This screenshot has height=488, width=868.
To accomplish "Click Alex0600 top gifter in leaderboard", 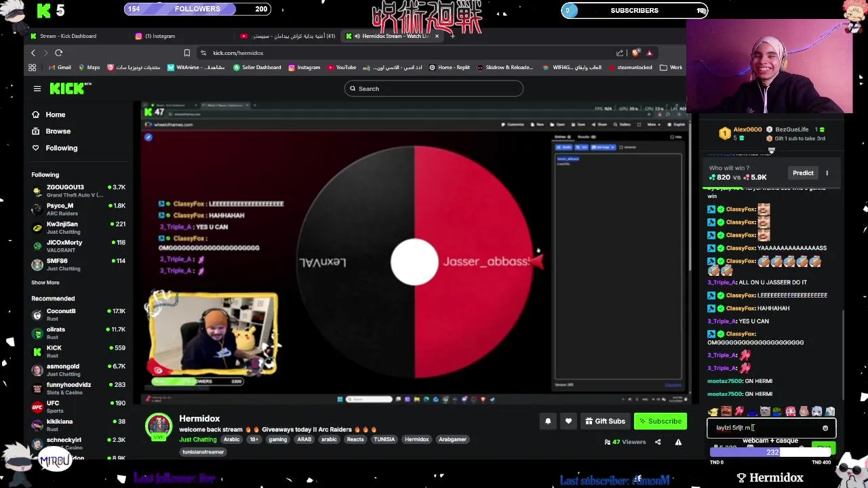I will pos(747,129).
